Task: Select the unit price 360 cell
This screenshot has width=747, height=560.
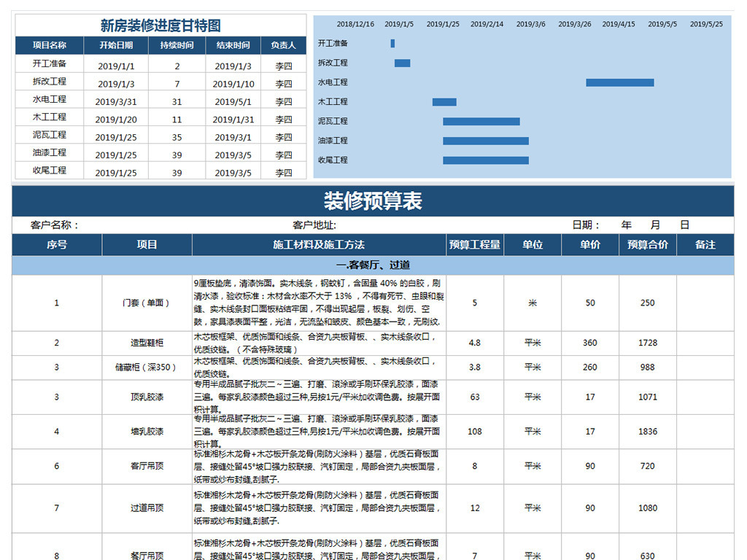Action: click(589, 342)
